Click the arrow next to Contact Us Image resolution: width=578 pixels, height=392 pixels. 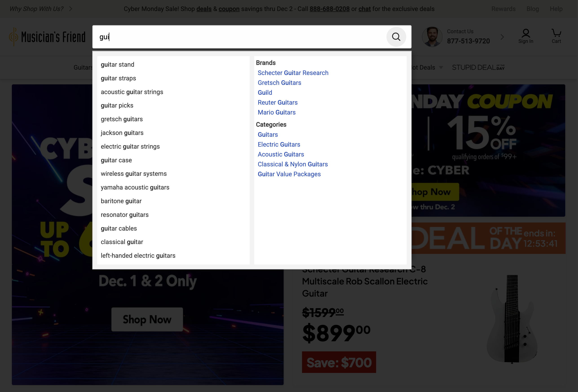[x=502, y=37]
